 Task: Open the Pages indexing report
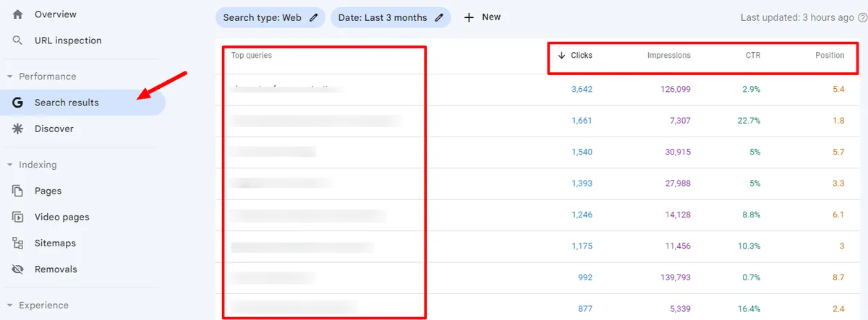click(48, 191)
